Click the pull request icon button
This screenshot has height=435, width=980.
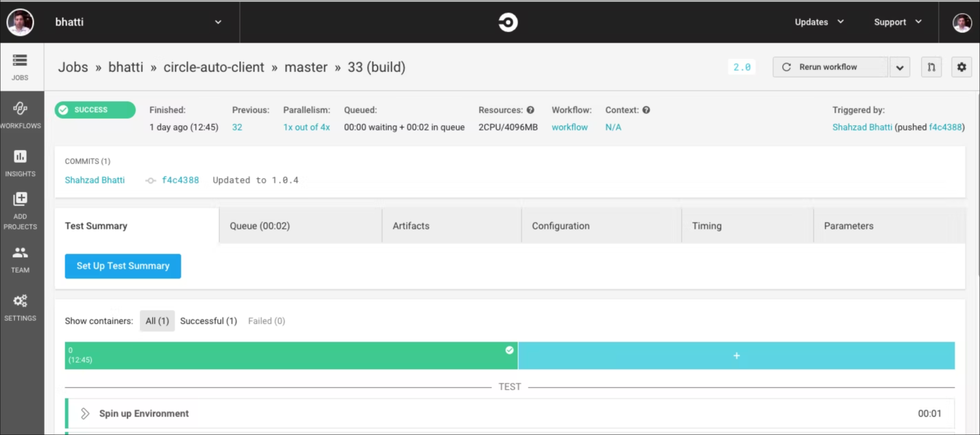(x=931, y=67)
